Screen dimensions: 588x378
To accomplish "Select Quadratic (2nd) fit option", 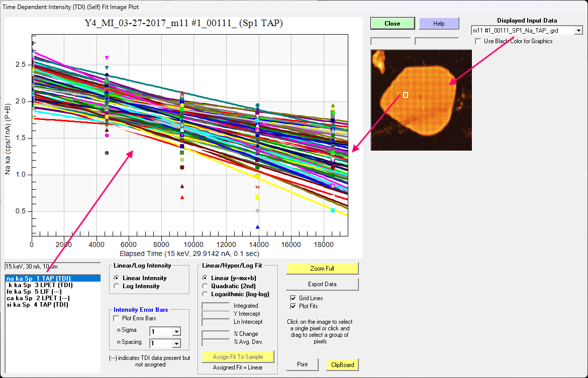I will pos(205,286).
